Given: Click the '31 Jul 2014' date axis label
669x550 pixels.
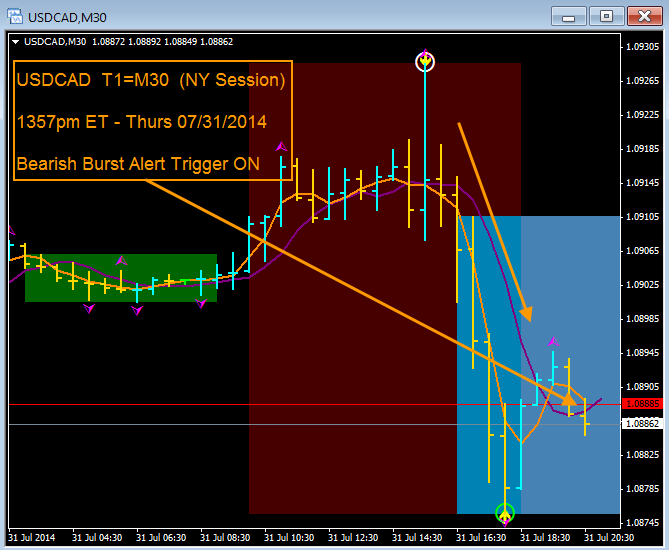Looking at the screenshot, I should pyautogui.click(x=32, y=538).
